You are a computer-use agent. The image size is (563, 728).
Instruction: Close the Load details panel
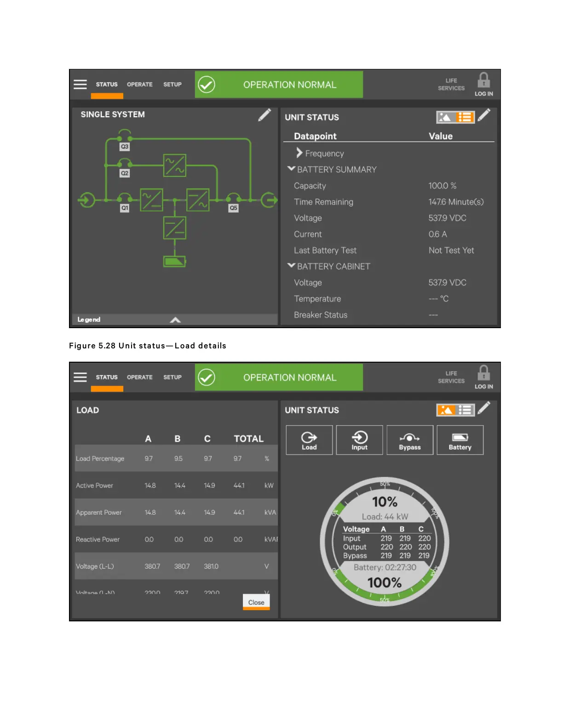point(256,602)
